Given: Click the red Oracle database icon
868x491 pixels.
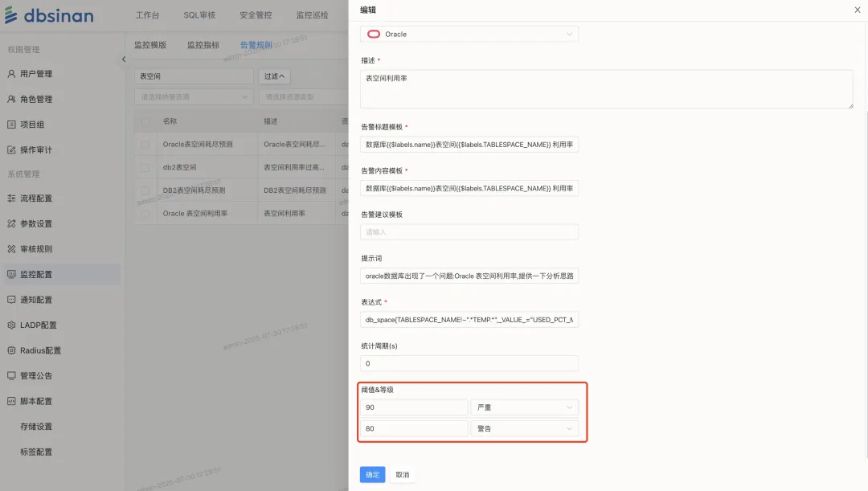Looking at the screenshot, I should click(x=374, y=35).
